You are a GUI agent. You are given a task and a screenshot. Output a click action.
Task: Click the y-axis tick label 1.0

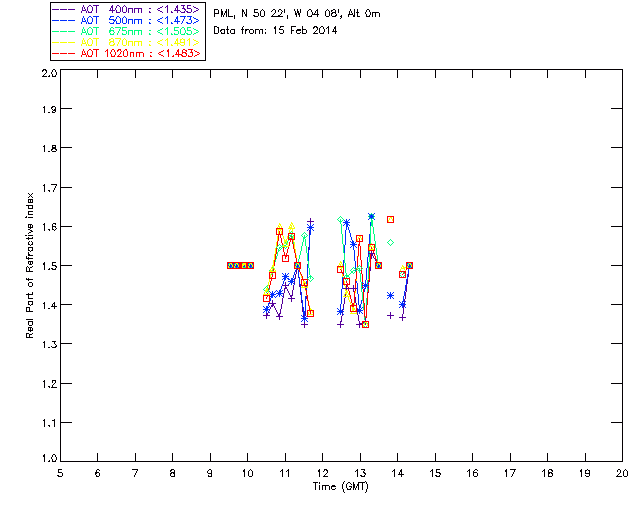(49, 459)
